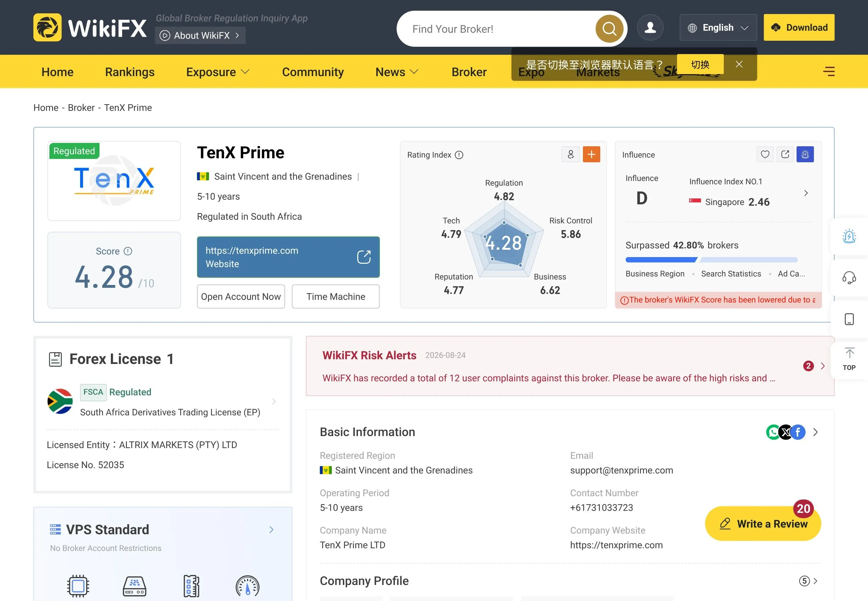Click the VPS CPU chip icon
Screen dimensions: 868x601
(x=78, y=586)
